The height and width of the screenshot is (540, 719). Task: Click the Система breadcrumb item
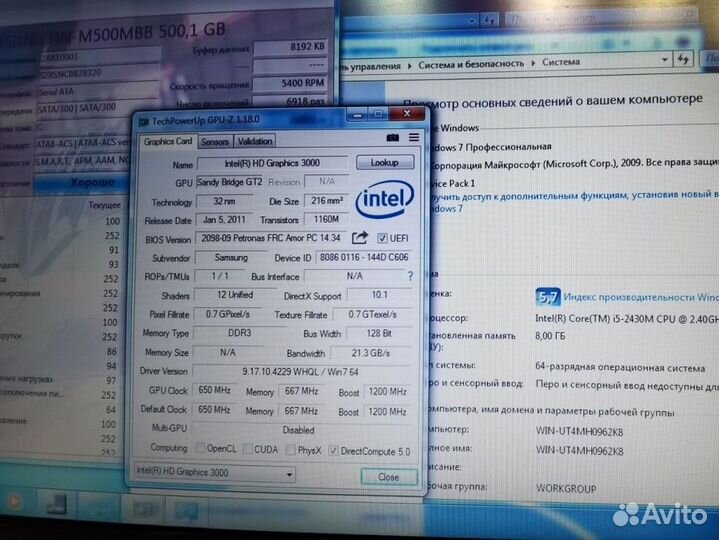coord(561,62)
